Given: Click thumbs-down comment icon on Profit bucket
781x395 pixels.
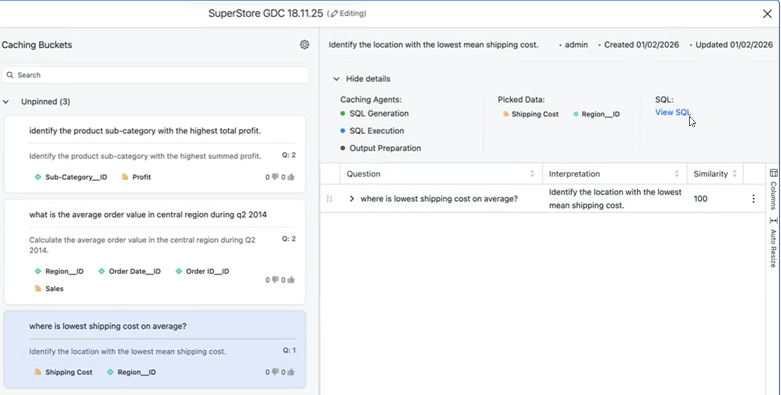Looking at the screenshot, I should [274, 177].
